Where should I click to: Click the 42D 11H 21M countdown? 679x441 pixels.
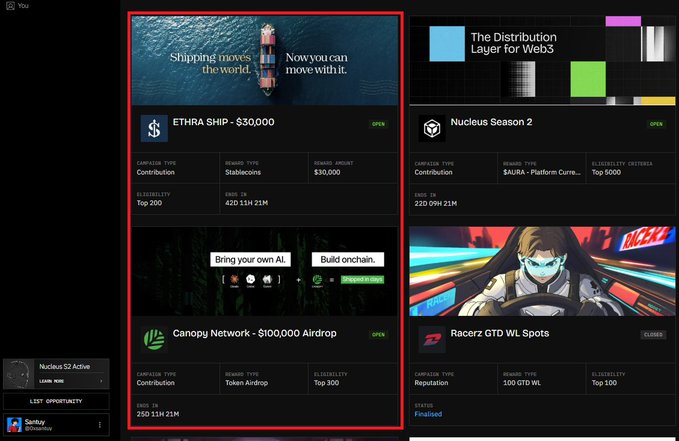click(246, 203)
